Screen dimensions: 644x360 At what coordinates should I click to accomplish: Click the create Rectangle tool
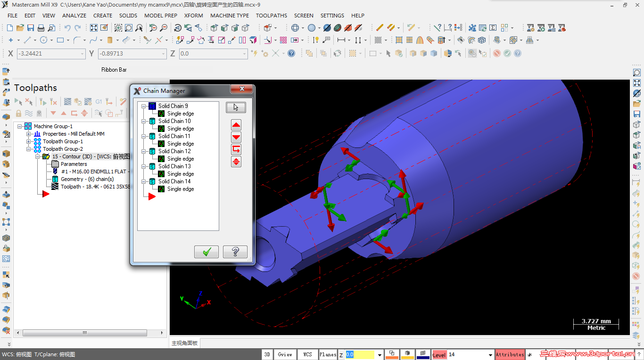60,40
